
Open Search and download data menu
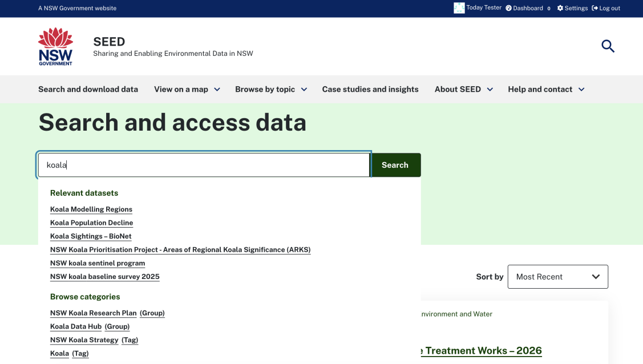88,90
